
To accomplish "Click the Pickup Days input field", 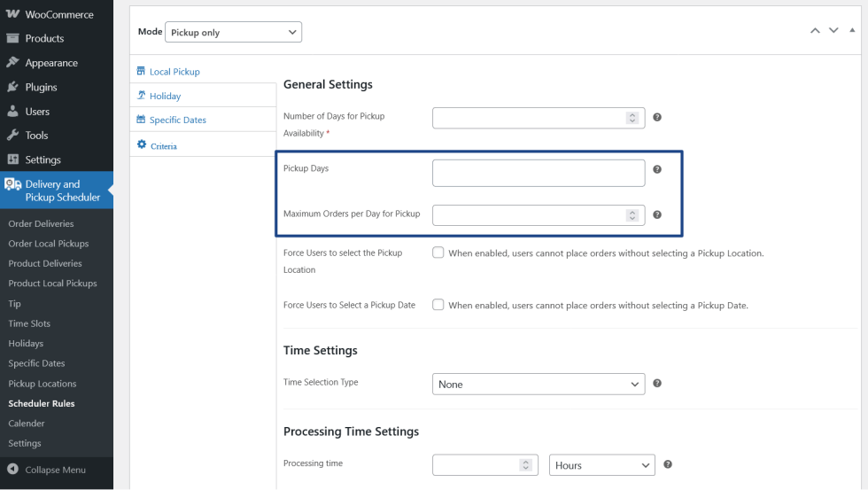I will (x=538, y=173).
